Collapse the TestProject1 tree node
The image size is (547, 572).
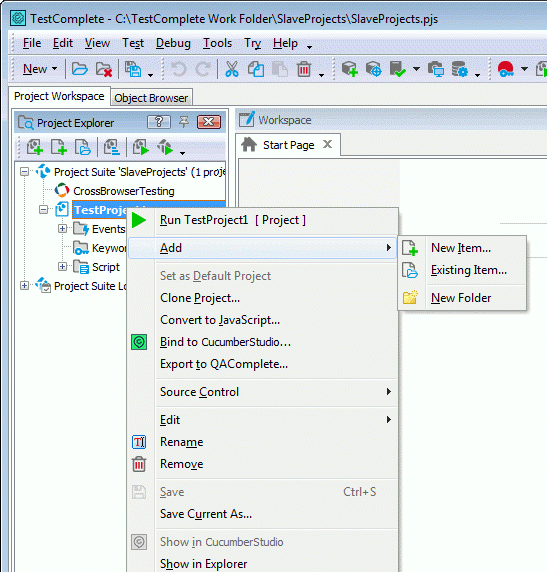[x=43, y=210]
